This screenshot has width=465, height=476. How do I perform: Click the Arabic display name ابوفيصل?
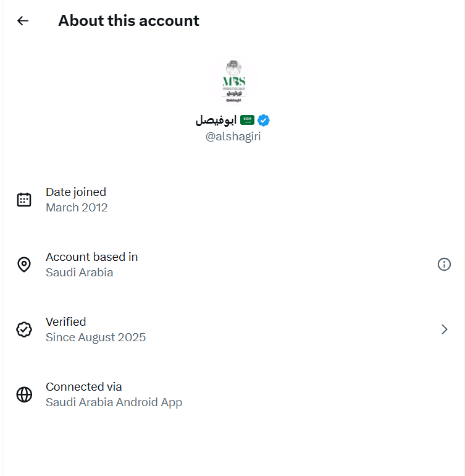click(216, 120)
